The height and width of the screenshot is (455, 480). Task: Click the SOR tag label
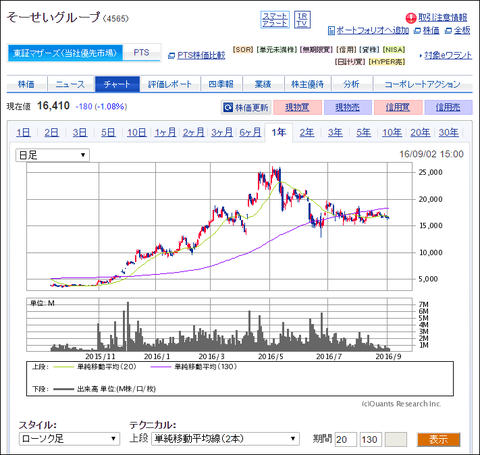(243, 50)
